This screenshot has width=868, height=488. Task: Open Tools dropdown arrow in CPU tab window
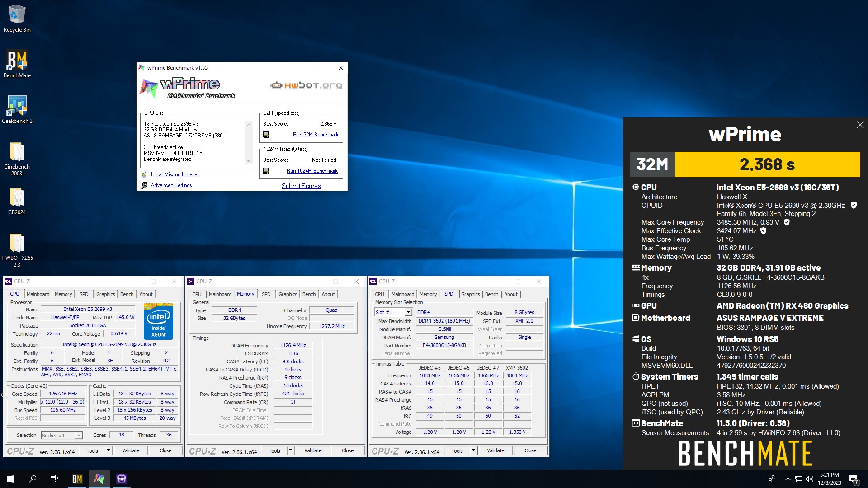(x=108, y=450)
